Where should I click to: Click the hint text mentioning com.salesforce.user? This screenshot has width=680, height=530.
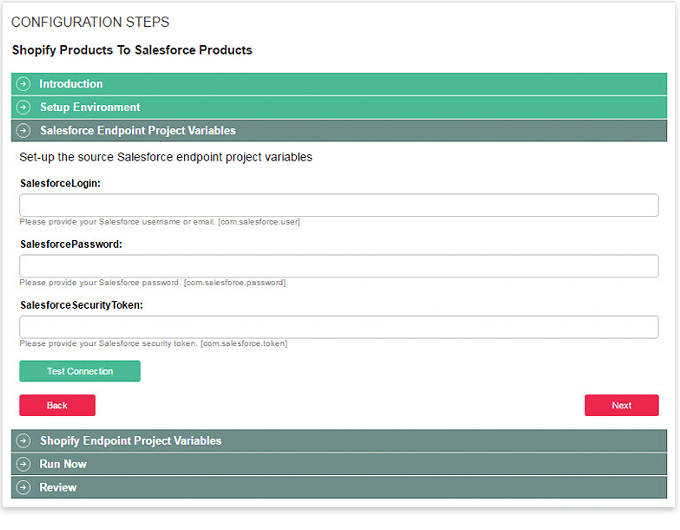(x=160, y=222)
